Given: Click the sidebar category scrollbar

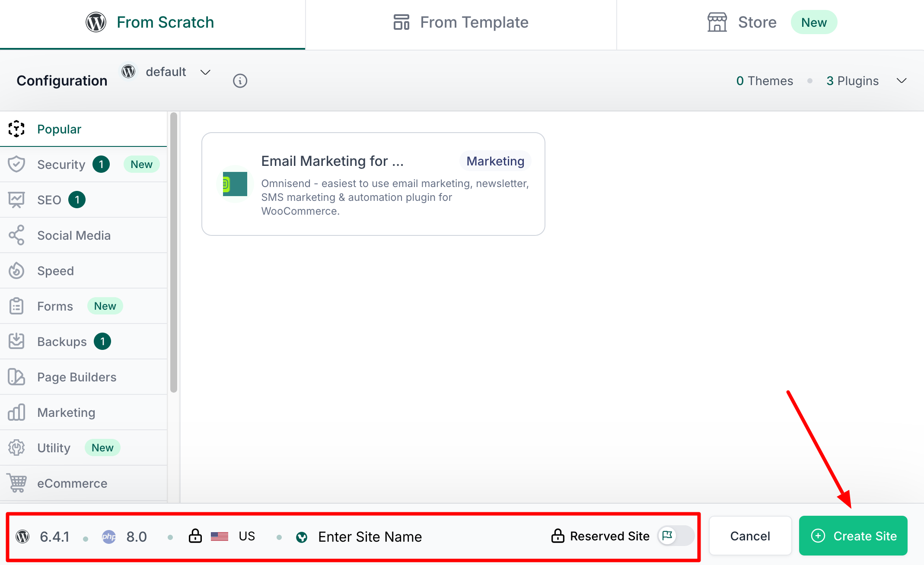Looking at the screenshot, I should click(x=174, y=252).
